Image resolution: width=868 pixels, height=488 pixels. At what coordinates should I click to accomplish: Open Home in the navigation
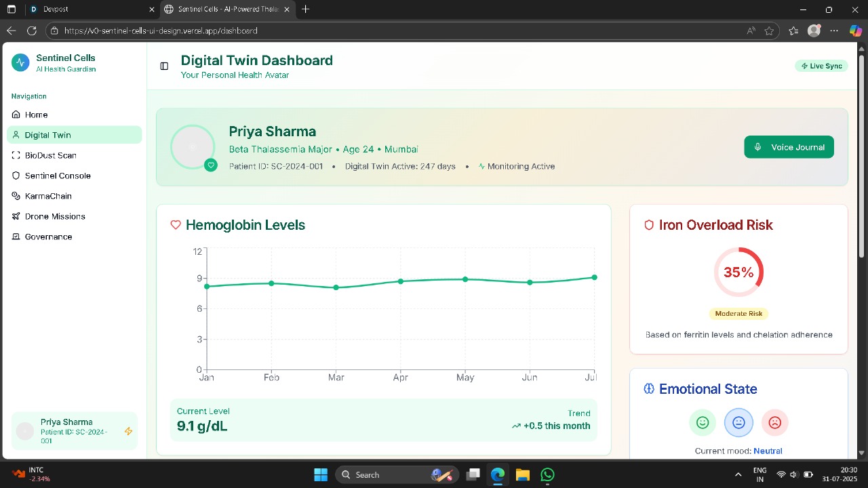[x=75, y=115]
